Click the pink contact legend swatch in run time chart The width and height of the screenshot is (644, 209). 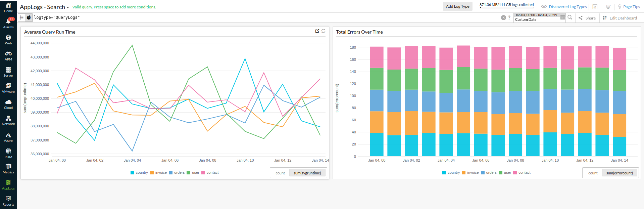[203, 173]
